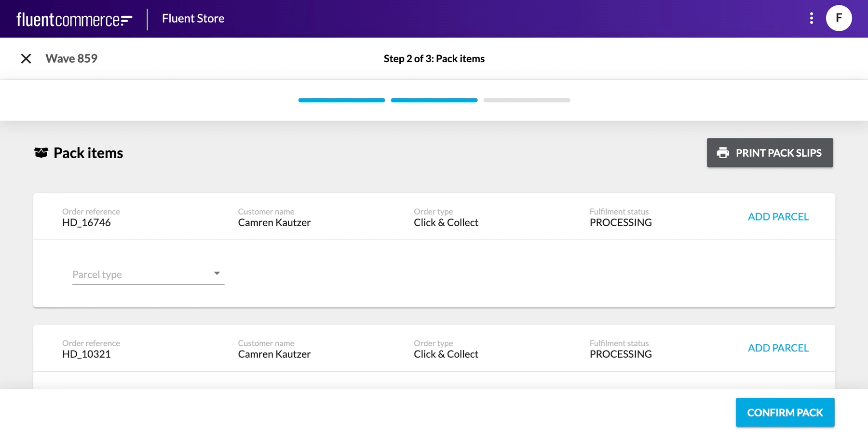Click the Fluent Store title
868x434 pixels.
tap(192, 18)
